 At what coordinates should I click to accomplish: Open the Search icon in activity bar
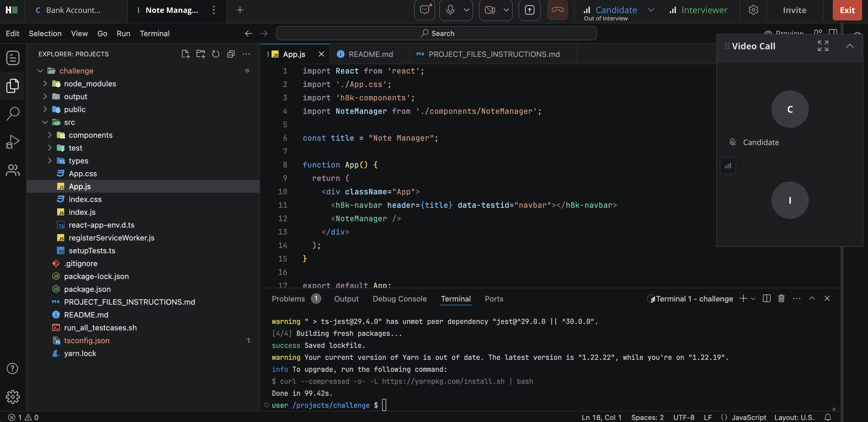pyautogui.click(x=13, y=113)
